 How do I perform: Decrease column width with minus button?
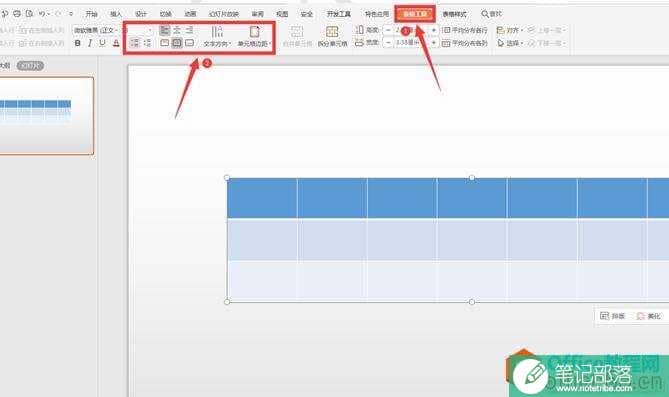click(x=388, y=43)
